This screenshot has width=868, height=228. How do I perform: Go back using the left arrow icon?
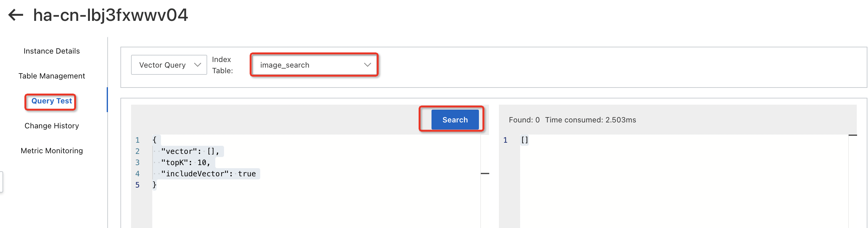click(x=16, y=15)
